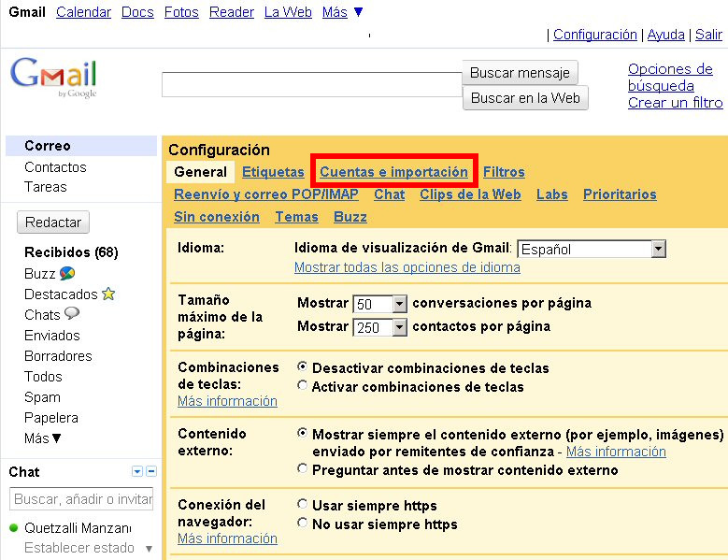
Task: Open chat options arrow icon in Chat header
Action: click(137, 471)
